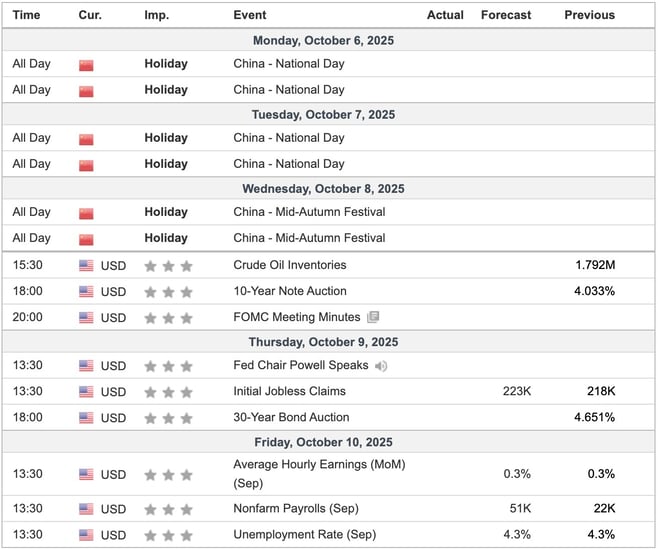Click the 4.651% previous value for 30-Year Bond Auction
Screen dimensions: 658x551
point(594,417)
